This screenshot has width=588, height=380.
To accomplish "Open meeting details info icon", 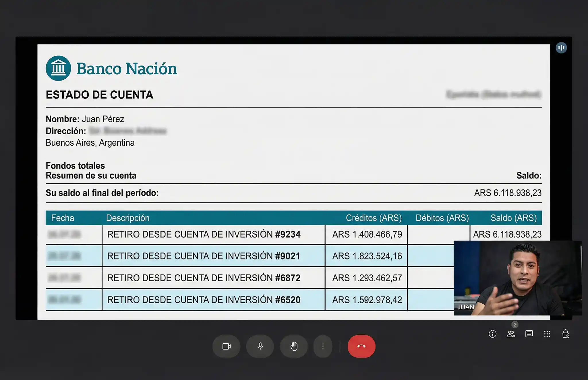I will (492, 334).
